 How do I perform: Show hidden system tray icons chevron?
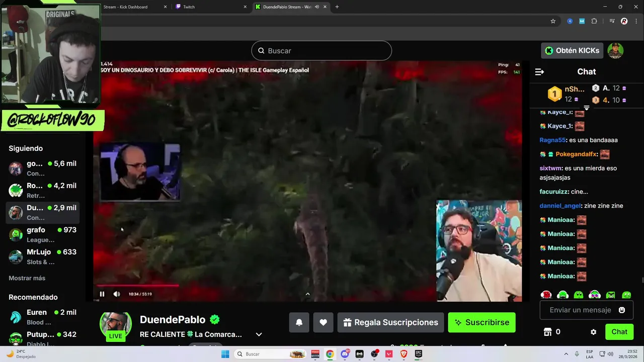tap(566, 354)
